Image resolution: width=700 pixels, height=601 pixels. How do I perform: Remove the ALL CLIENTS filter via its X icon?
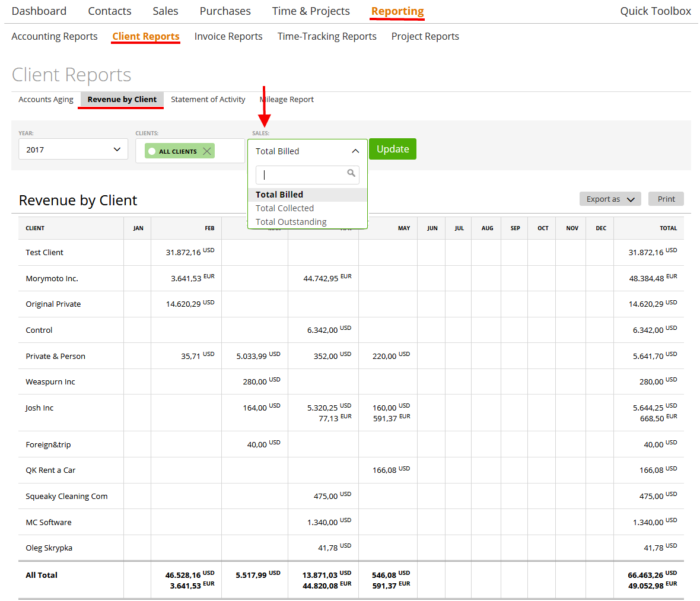(206, 151)
